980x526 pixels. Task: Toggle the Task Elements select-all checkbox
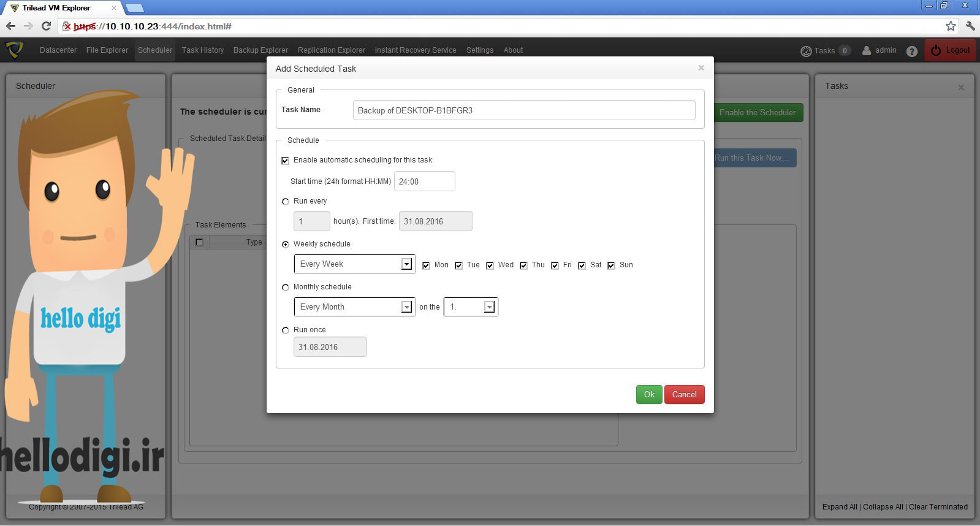pos(199,242)
